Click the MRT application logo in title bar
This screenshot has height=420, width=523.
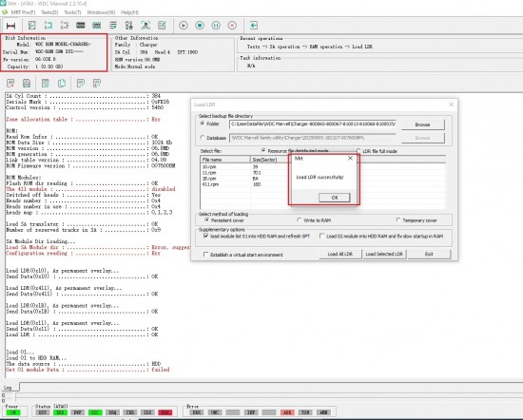3,4
